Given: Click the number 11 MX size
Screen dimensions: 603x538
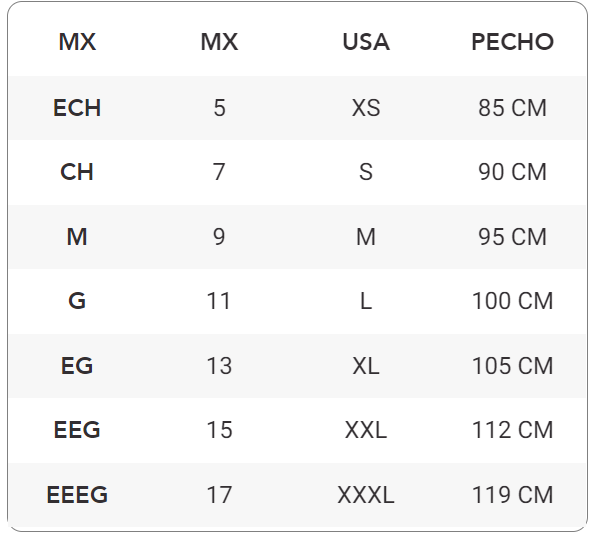Looking at the screenshot, I should (x=219, y=301).
